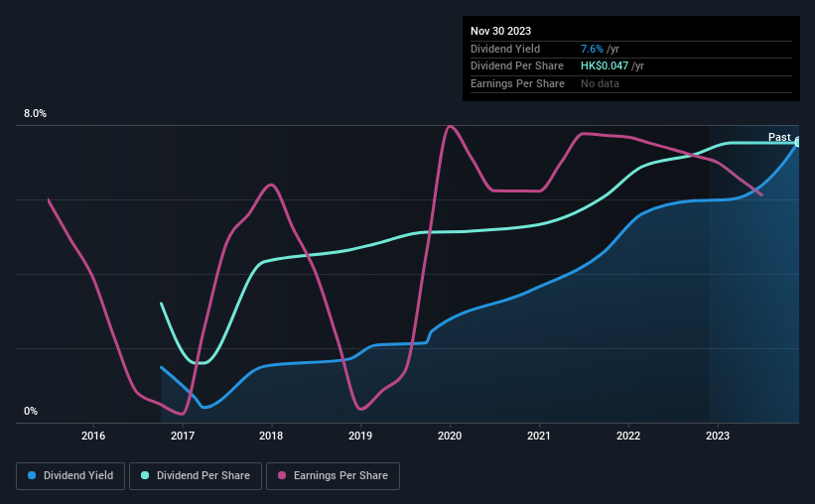Click the 7.6% Dividend Yield tooltip value

[x=592, y=49]
